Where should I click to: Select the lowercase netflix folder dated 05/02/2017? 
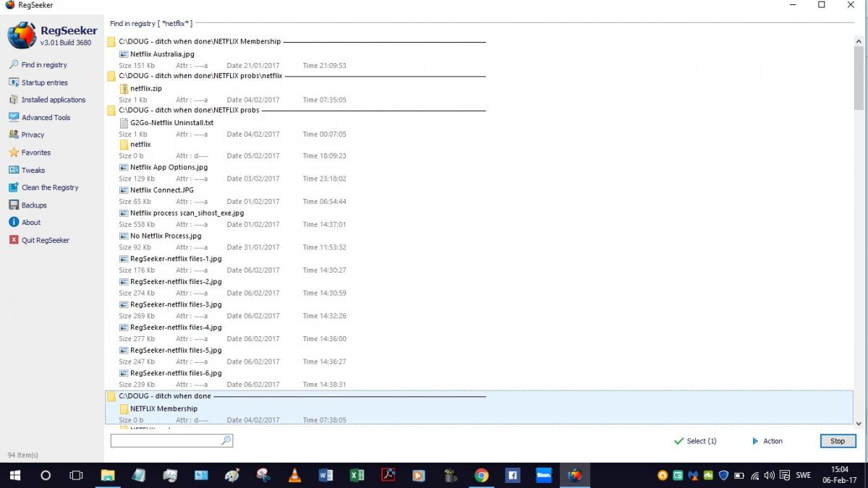pos(140,145)
